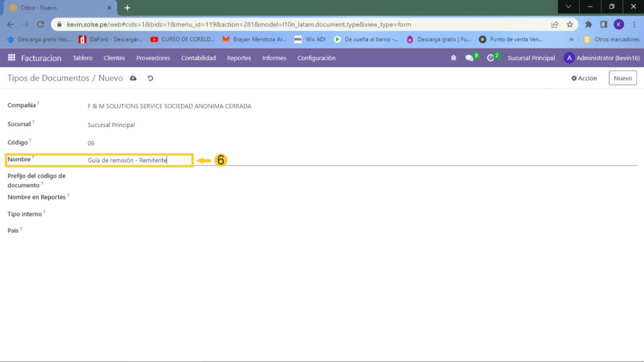Image resolution: width=644 pixels, height=362 pixels.
Task: Open a new browser tab
Action: point(127,8)
